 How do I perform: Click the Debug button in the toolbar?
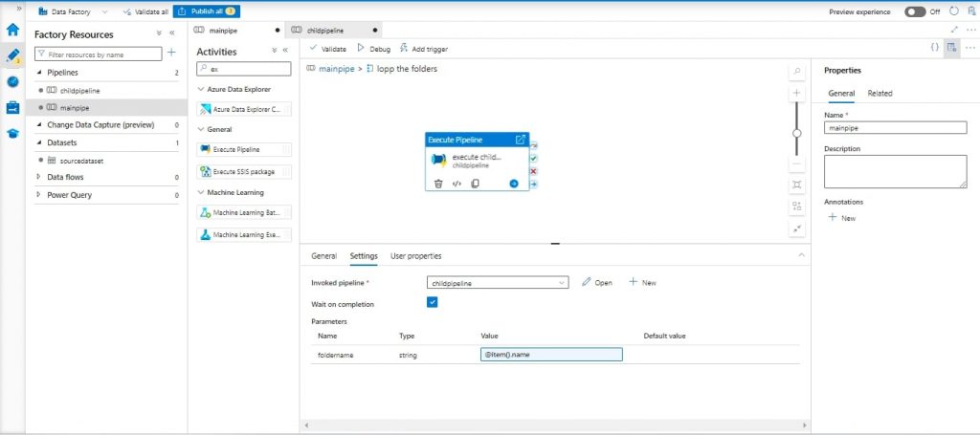373,48
